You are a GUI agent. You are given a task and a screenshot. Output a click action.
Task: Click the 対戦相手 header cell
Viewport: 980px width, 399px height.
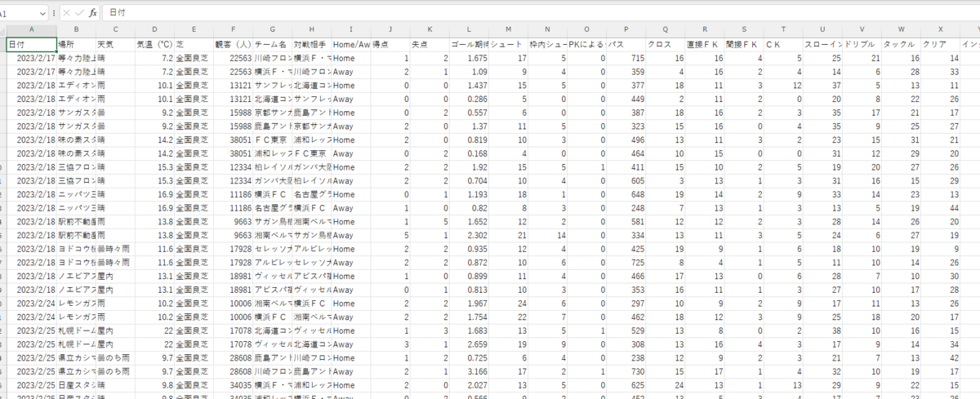[312, 43]
